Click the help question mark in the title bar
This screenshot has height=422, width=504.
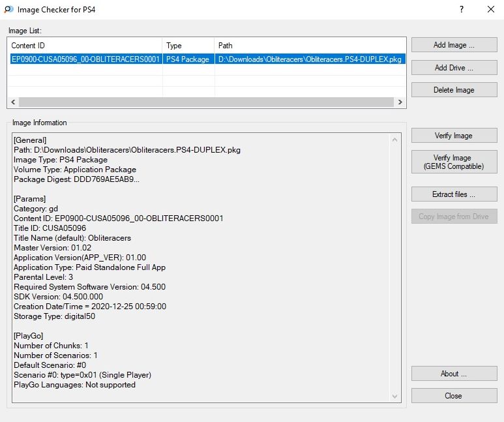(462, 9)
